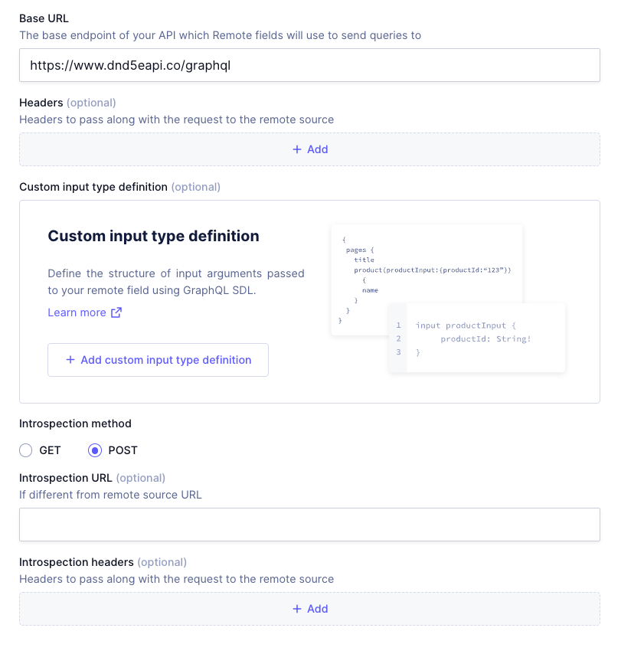Click the productInput code example image

click(x=479, y=338)
